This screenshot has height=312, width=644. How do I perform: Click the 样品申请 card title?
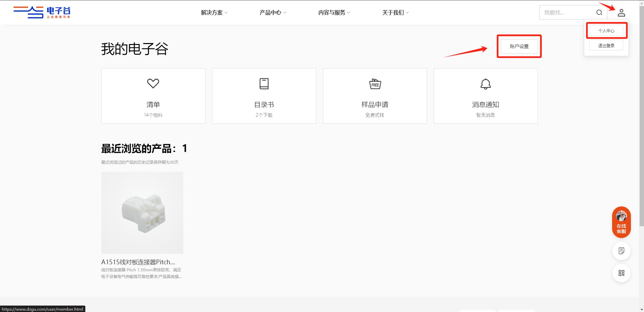[375, 105]
